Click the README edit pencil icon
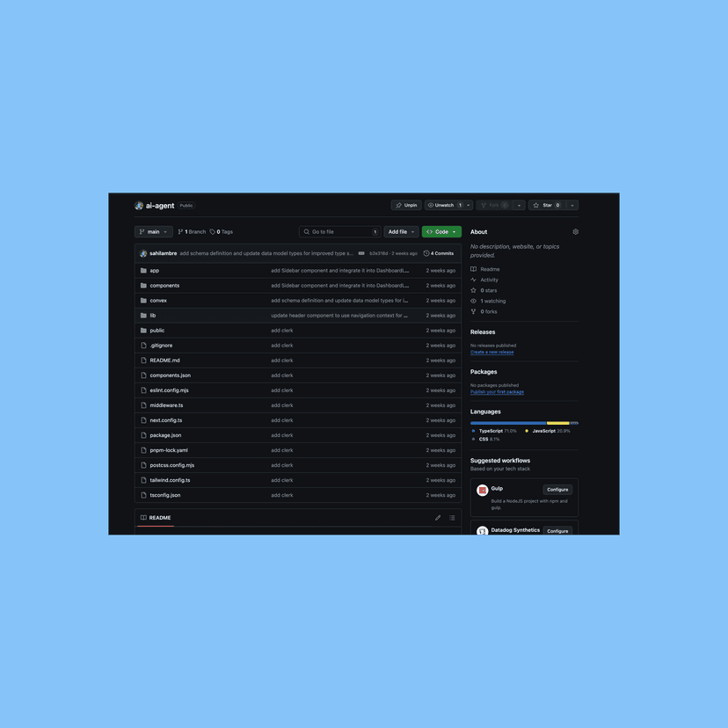 click(437, 518)
